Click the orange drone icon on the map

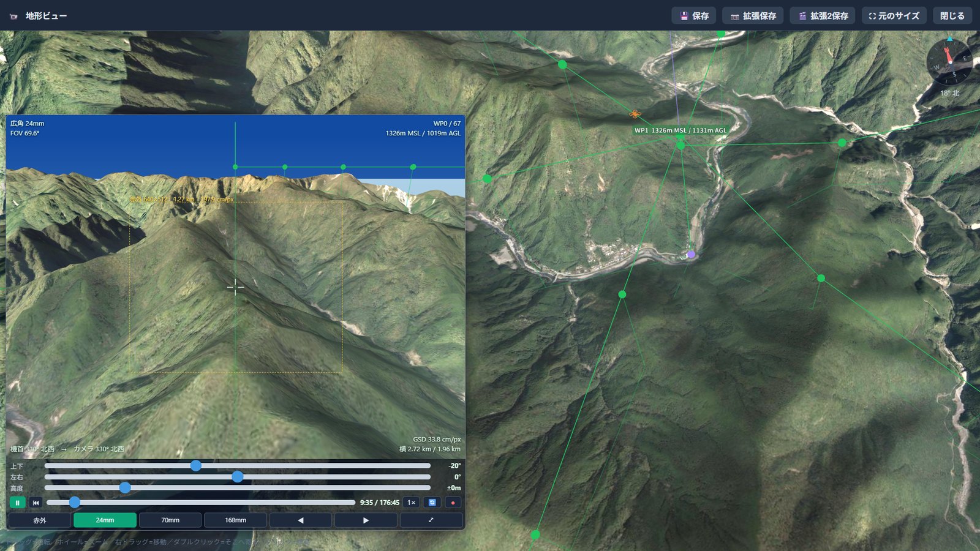tap(635, 114)
